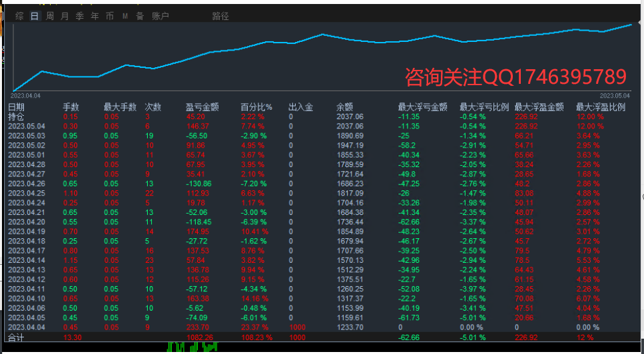Image resolution: width=644 pixels, height=354 pixels.
Task: Click the 最大浮亏金额 column header
Action: pyautogui.click(x=422, y=106)
